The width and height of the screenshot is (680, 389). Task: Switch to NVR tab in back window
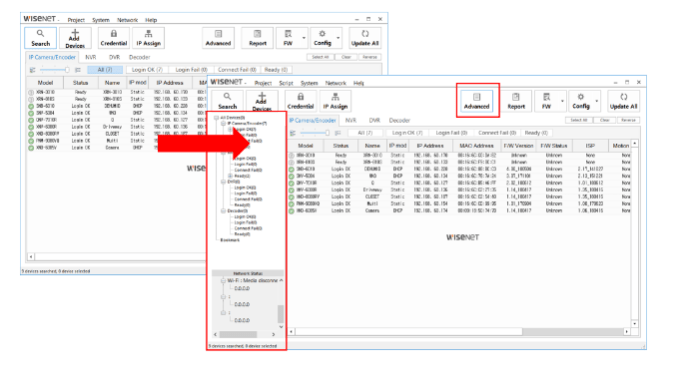pos(91,57)
